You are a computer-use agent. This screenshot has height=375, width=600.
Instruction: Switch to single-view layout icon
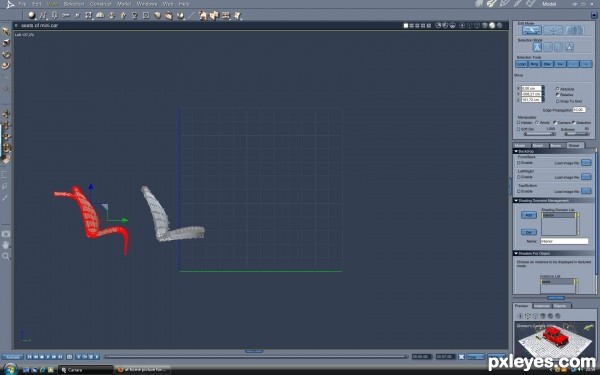(406, 26)
